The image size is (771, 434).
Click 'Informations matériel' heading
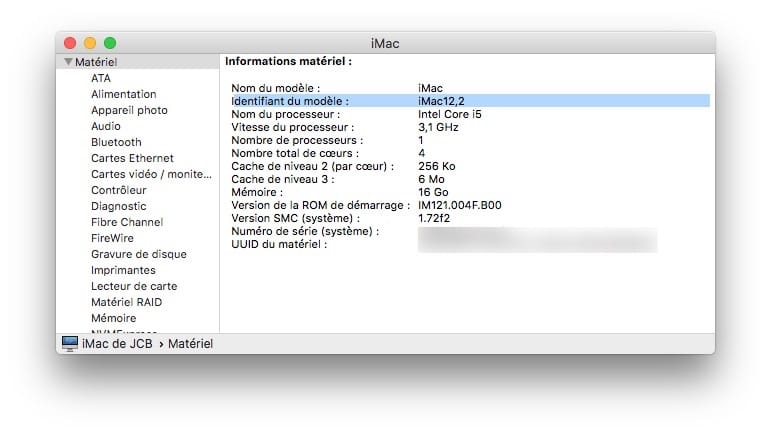click(289, 61)
